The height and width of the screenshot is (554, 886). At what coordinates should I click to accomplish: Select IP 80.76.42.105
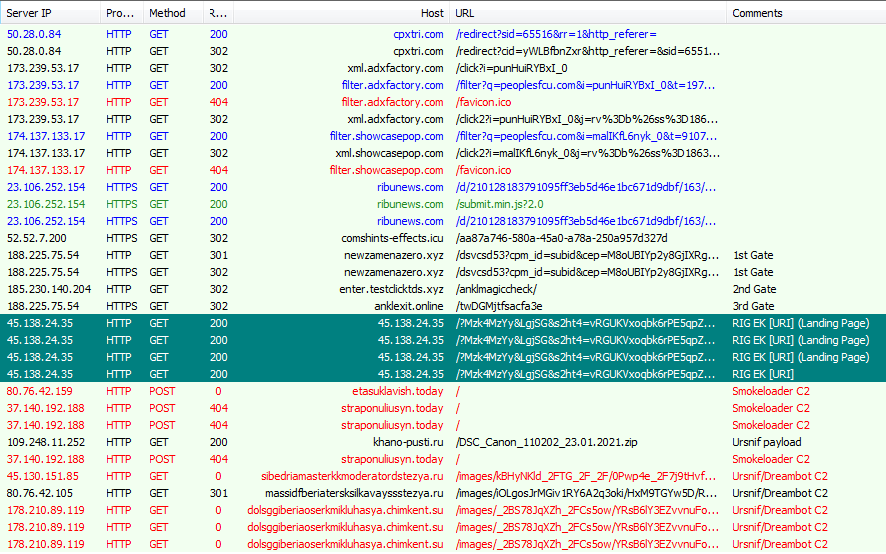pyautogui.click(x=40, y=493)
